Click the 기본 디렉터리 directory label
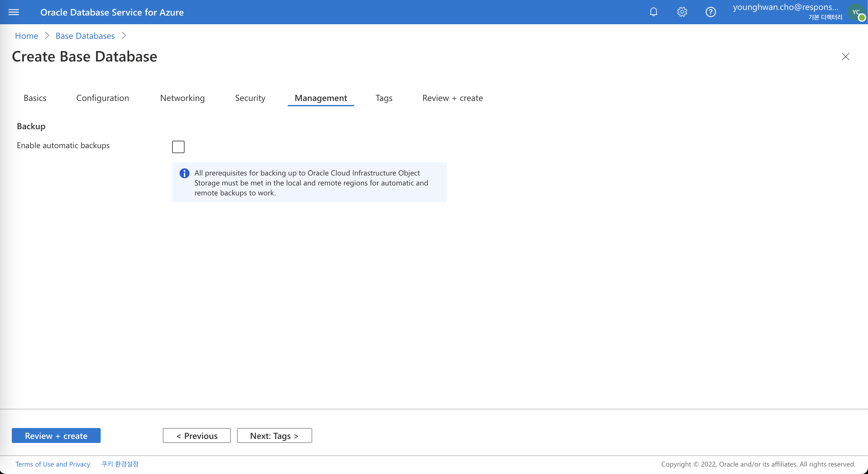This screenshot has height=474, width=868. coord(825,17)
